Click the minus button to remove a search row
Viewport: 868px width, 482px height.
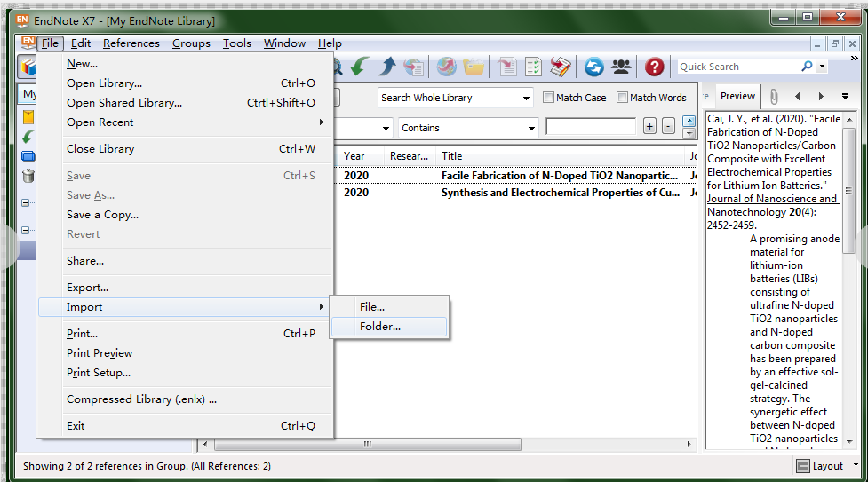pyautogui.click(x=669, y=126)
